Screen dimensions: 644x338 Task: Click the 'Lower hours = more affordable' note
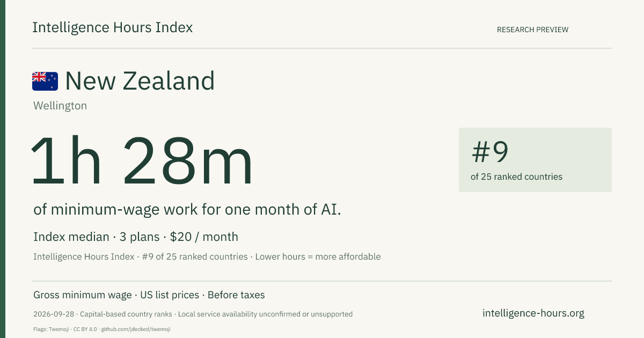(x=318, y=256)
